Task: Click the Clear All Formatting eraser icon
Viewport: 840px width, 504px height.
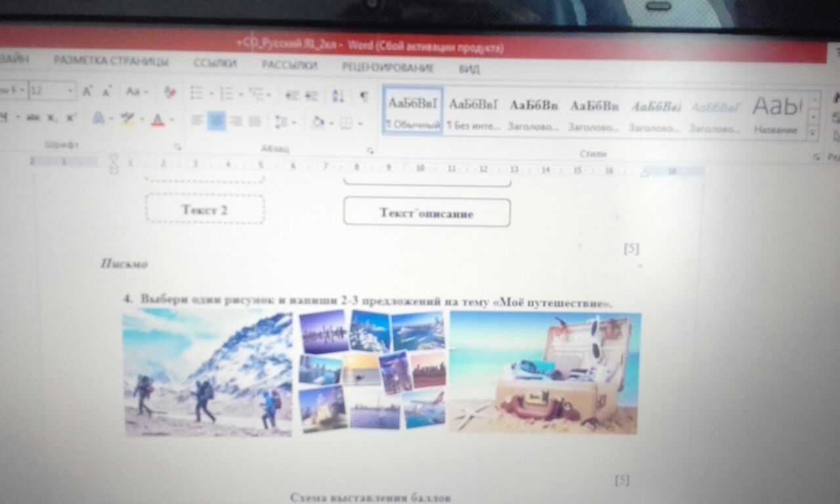Action: [170, 93]
